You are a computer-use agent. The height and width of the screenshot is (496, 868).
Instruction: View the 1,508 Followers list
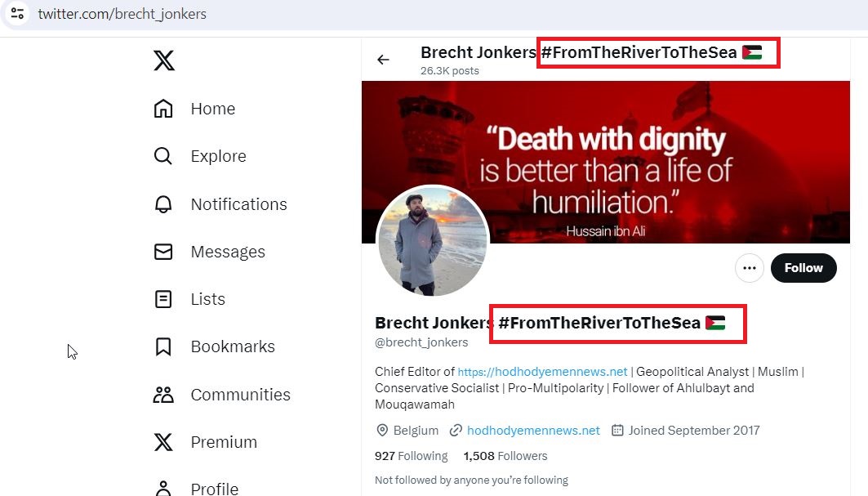point(505,456)
